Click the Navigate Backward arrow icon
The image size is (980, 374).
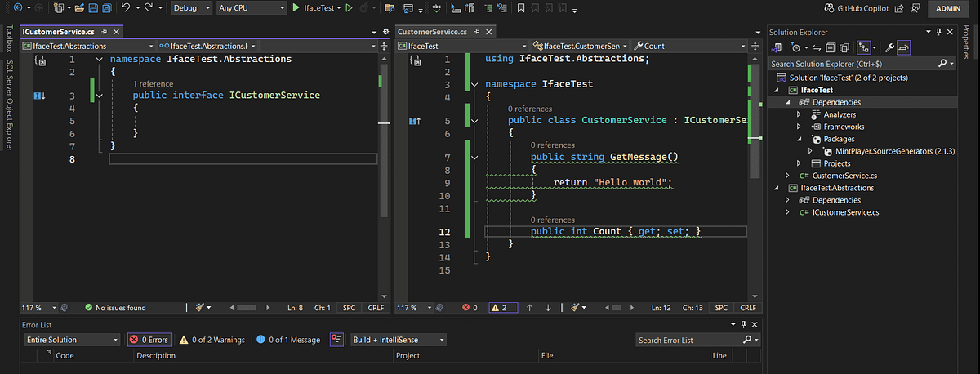17,8
